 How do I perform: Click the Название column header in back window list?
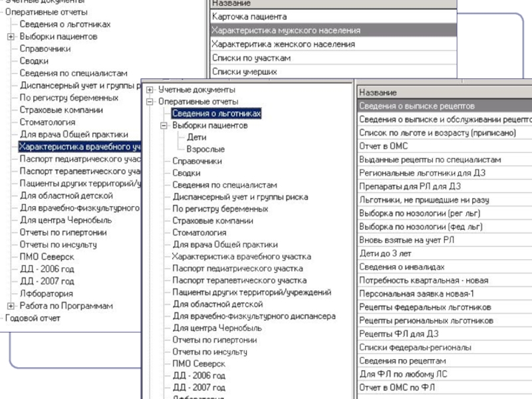pyautogui.click(x=333, y=4)
